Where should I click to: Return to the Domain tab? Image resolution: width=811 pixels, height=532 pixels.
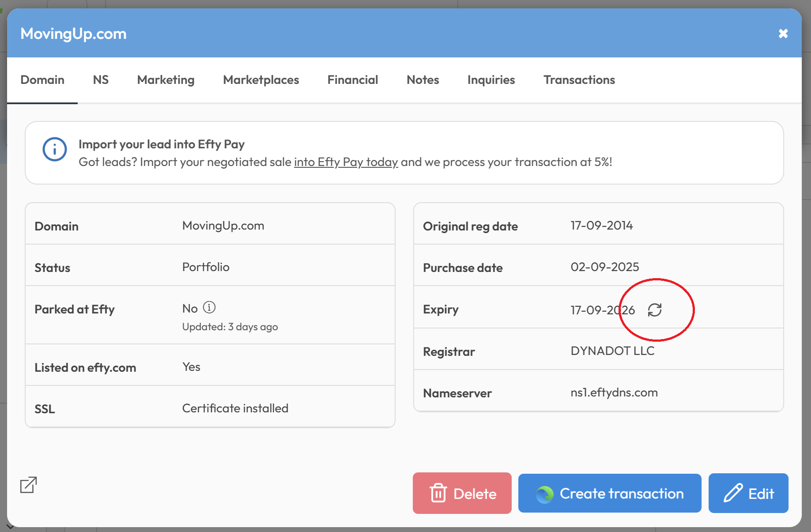(x=42, y=80)
